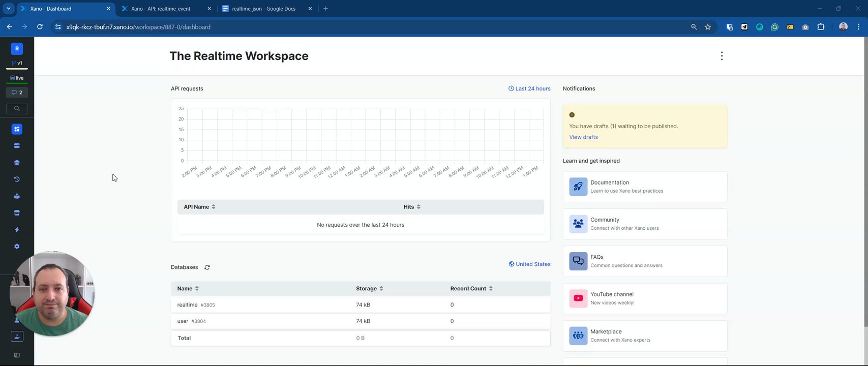Open the Community card
The width and height of the screenshot is (868, 366).
click(645, 224)
